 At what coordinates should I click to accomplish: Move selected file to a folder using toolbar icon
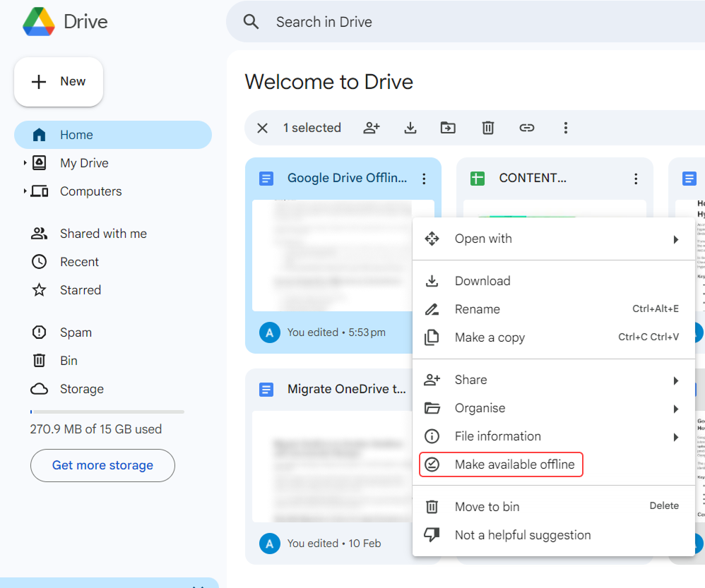(449, 128)
